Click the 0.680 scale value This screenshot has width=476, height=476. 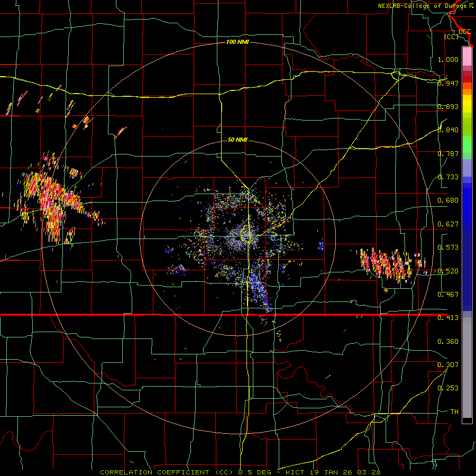tap(448, 200)
